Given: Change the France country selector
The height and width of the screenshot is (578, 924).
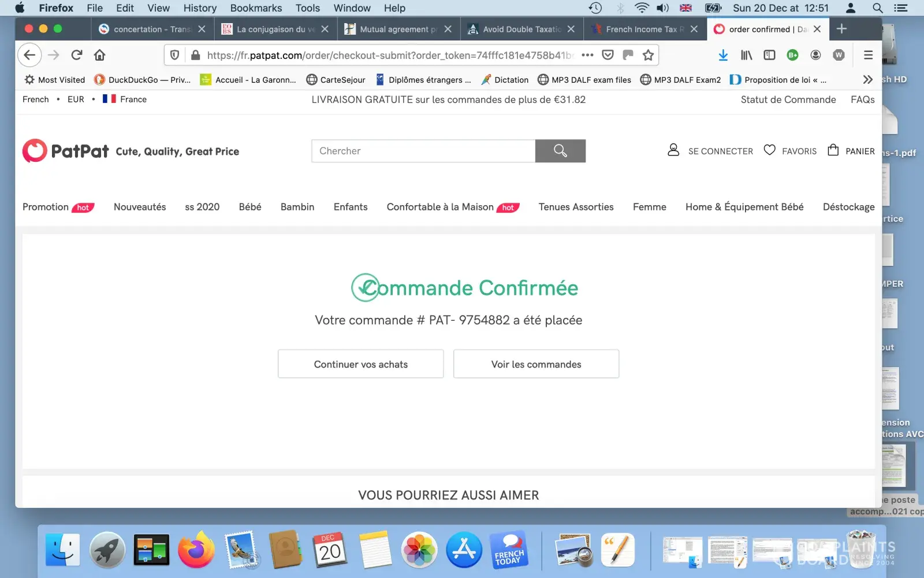Looking at the screenshot, I should point(125,99).
